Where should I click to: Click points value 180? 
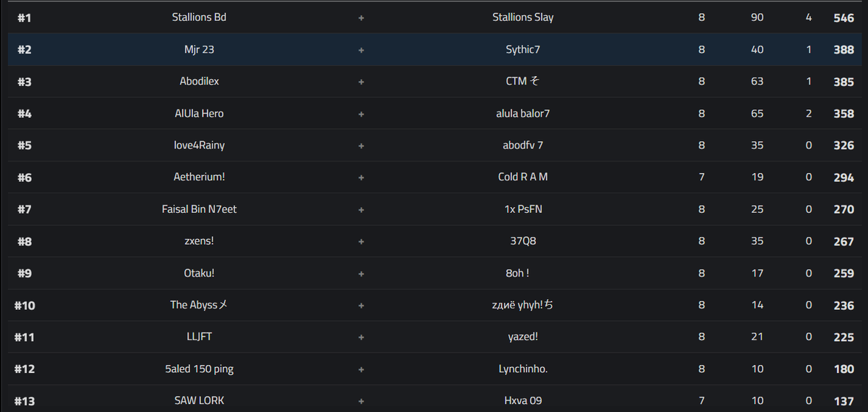tap(843, 369)
